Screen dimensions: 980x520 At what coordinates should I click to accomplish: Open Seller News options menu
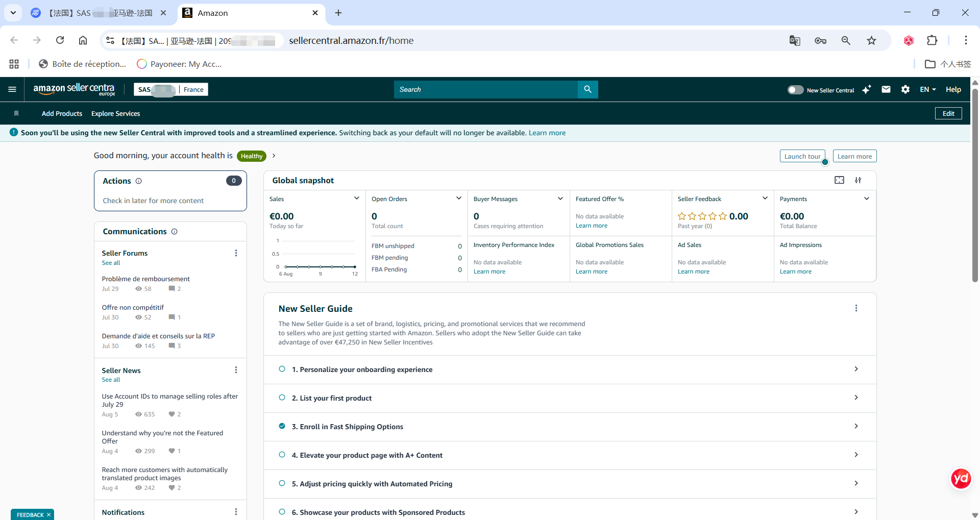(x=236, y=370)
